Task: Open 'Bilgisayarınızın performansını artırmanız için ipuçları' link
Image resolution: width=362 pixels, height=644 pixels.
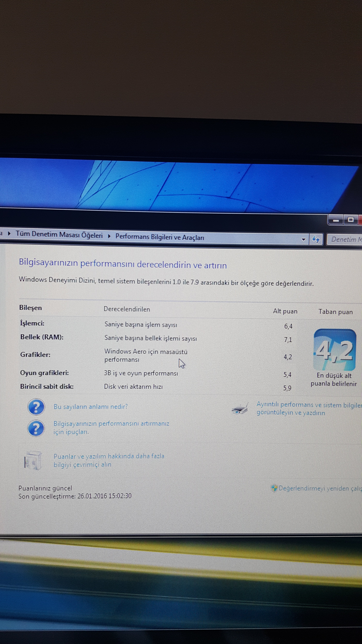Action: pyautogui.click(x=111, y=428)
